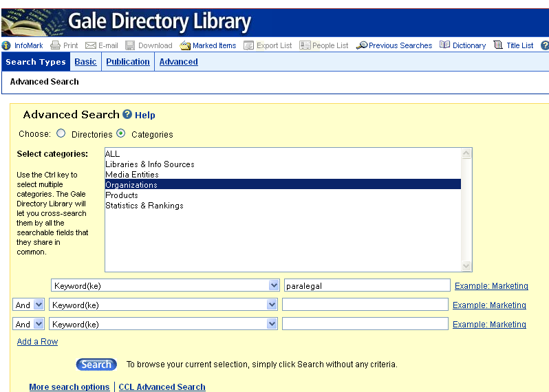Click Example: Marketing link beside paralegal
The image size is (549, 392).
pyautogui.click(x=491, y=286)
